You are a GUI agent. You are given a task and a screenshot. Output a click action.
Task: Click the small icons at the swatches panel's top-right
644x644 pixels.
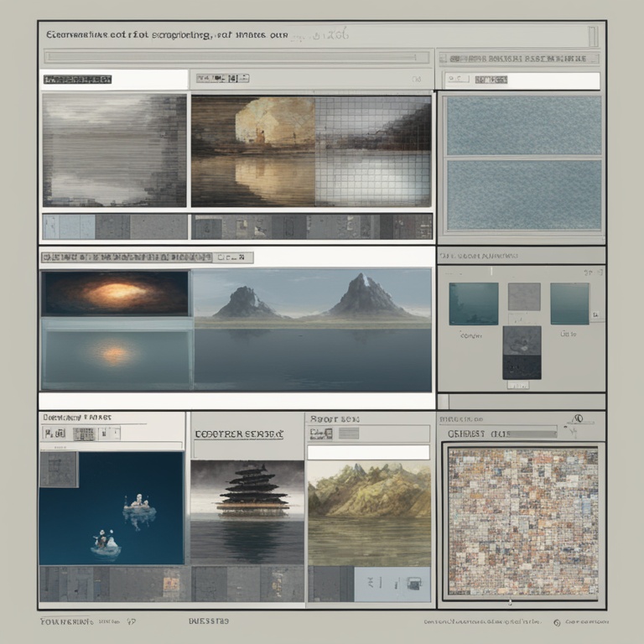(x=594, y=273)
